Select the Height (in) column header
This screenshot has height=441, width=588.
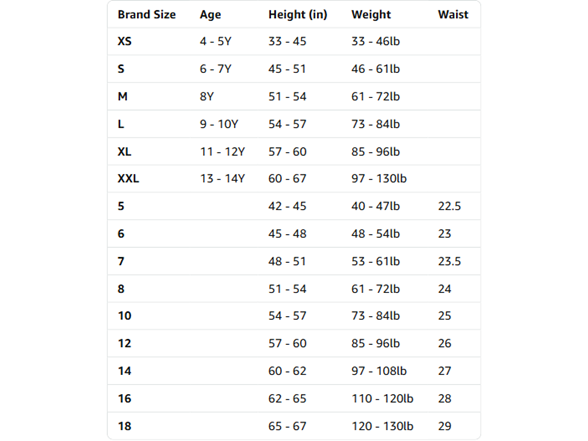point(298,15)
